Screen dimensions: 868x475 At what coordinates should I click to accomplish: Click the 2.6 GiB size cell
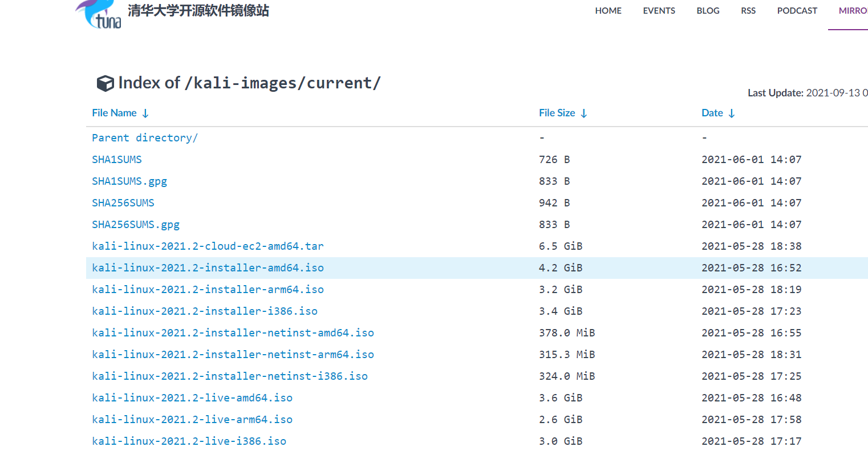click(561, 420)
